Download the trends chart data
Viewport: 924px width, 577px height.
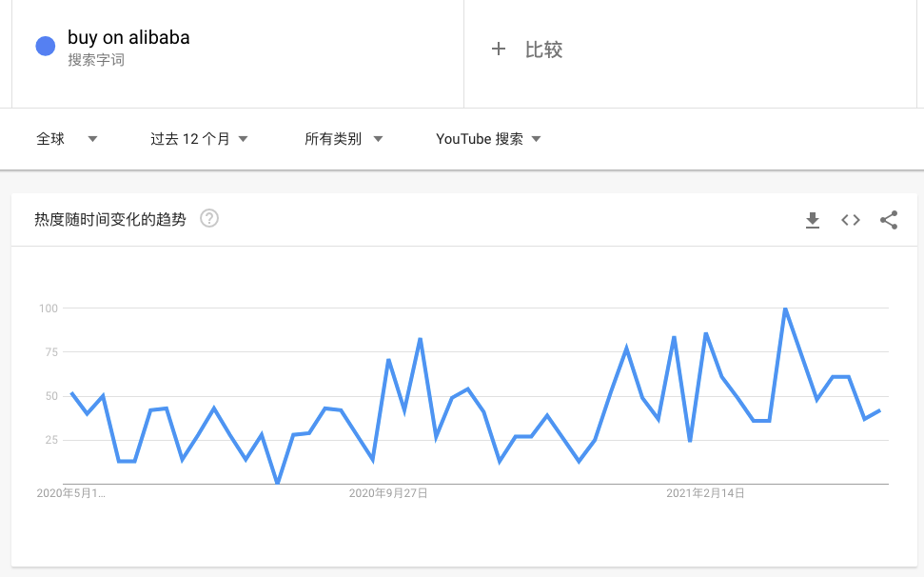click(x=813, y=219)
